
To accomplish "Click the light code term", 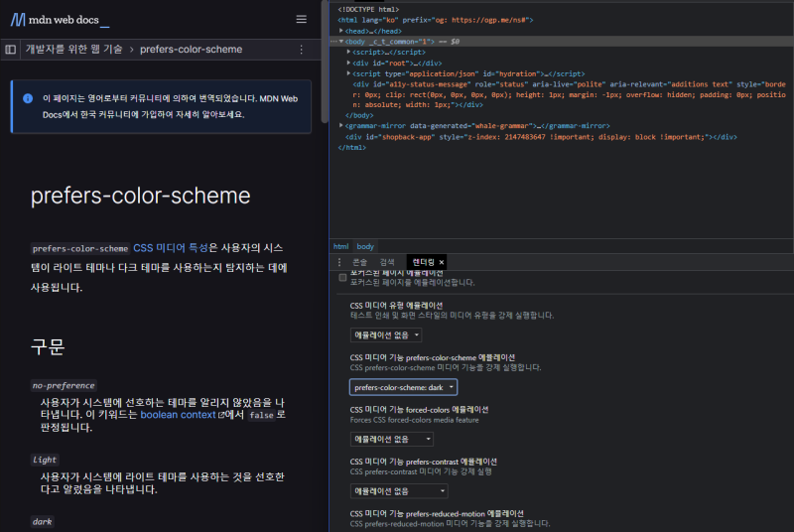I will click(x=45, y=460).
